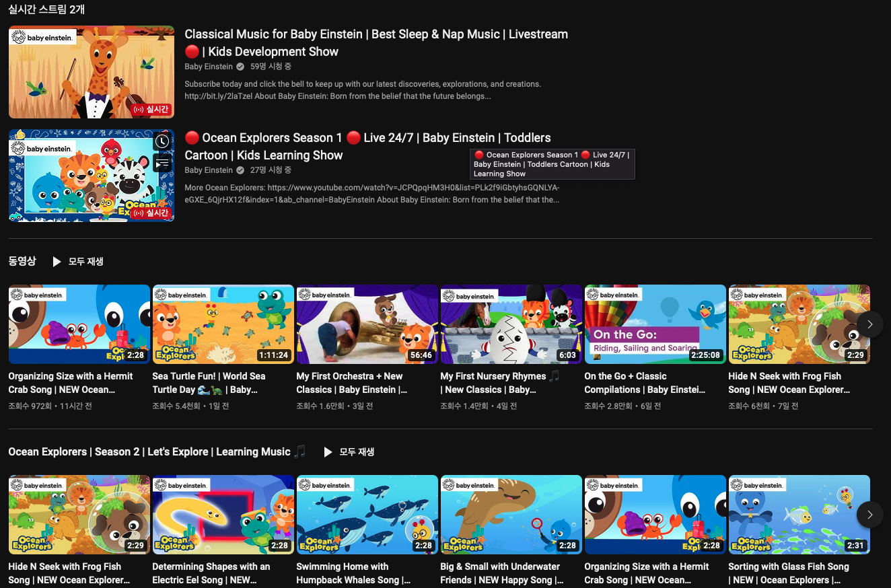Open the 동영상 section heading
This screenshot has width=891, height=588.
(22, 261)
